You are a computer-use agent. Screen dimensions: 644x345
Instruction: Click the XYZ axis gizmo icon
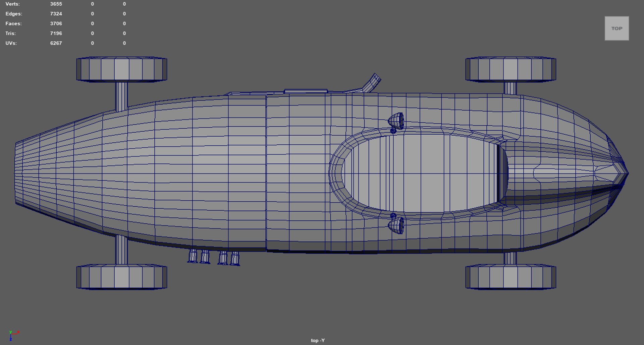point(14,335)
